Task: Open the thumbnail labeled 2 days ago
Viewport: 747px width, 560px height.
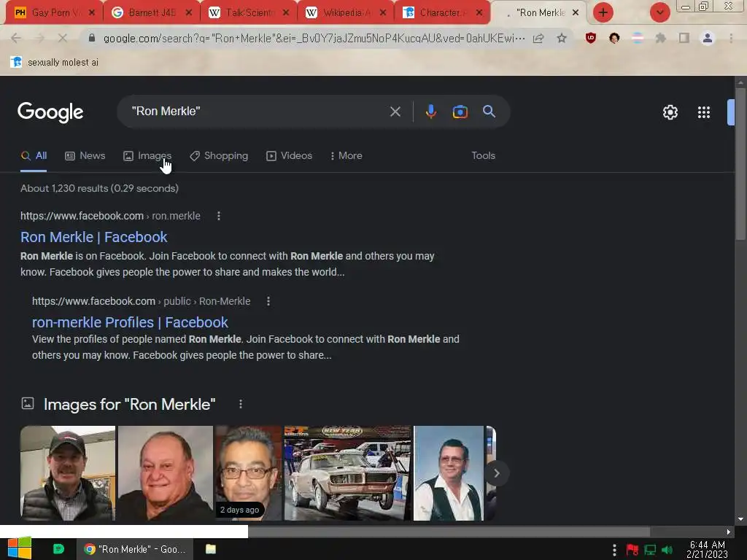Action: (x=249, y=472)
